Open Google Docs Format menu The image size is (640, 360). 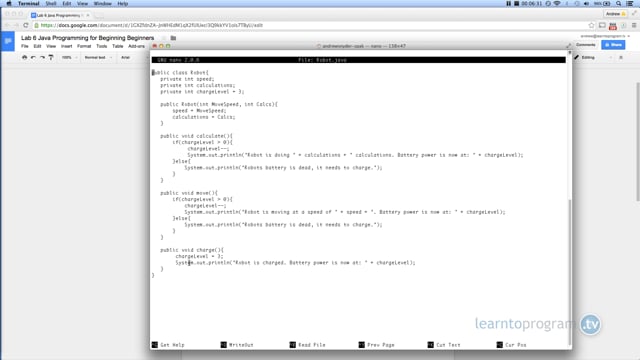84,46
